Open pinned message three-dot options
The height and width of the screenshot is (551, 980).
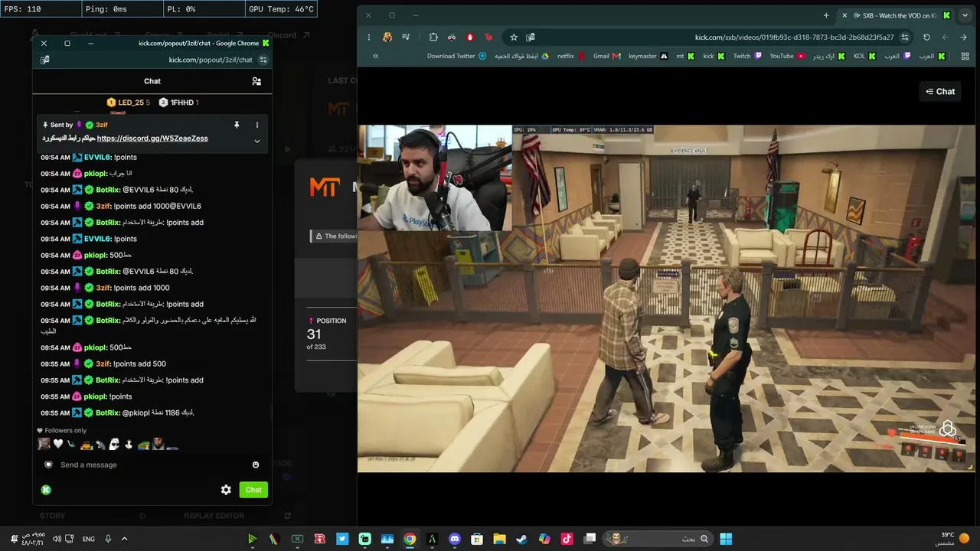coord(257,125)
